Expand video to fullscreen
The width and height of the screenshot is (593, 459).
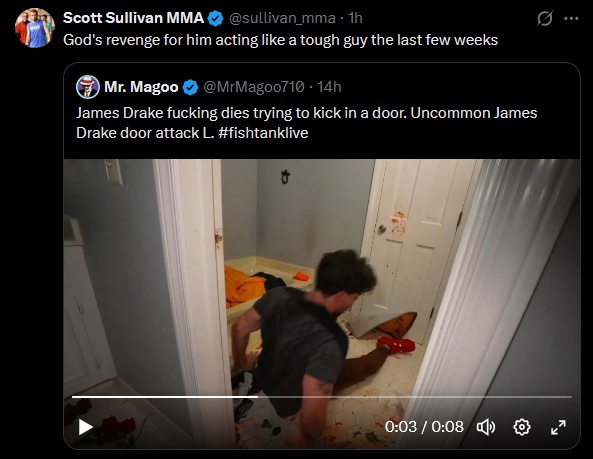[558, 427]
